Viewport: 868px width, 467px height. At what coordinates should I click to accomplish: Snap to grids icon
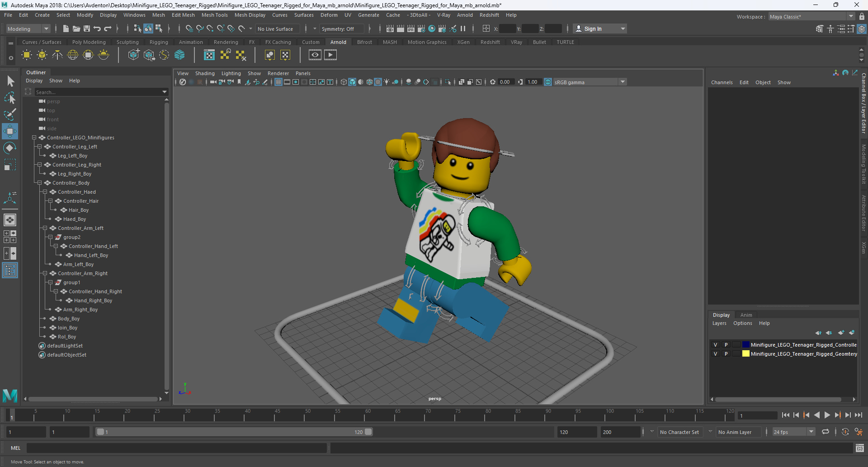coord(189,29)
